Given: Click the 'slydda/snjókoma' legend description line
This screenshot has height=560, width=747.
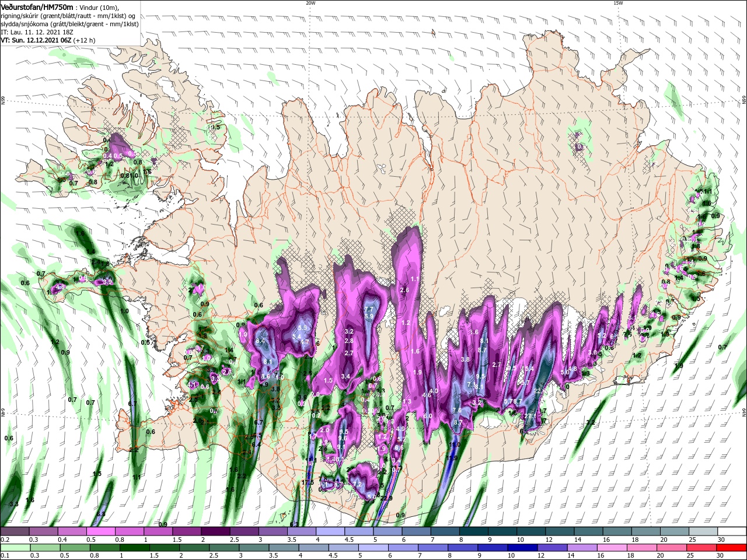Looking at the screenshot, I should (x=69, y=24).
